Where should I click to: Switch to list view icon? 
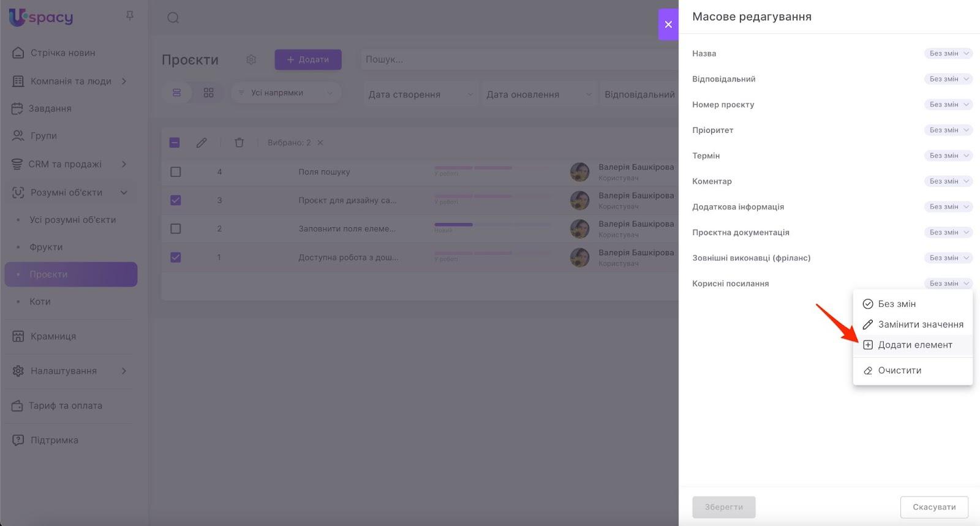pyautogui.click(x=177, y=92)
